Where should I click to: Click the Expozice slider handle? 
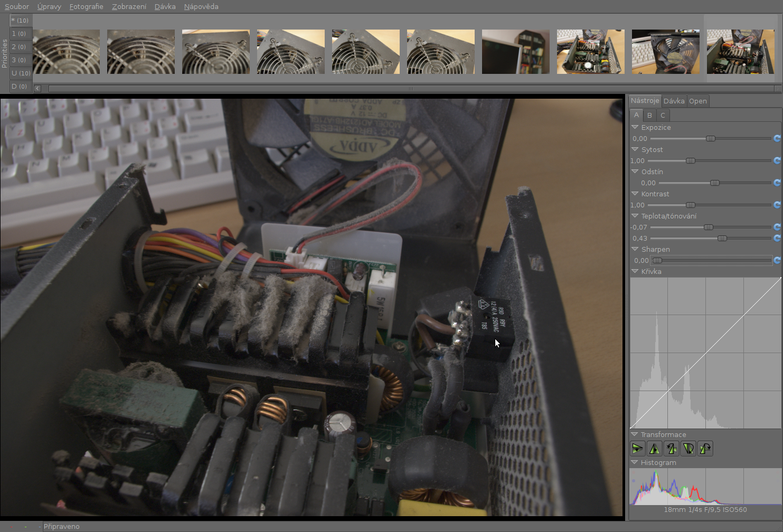(x=711, y=138)
